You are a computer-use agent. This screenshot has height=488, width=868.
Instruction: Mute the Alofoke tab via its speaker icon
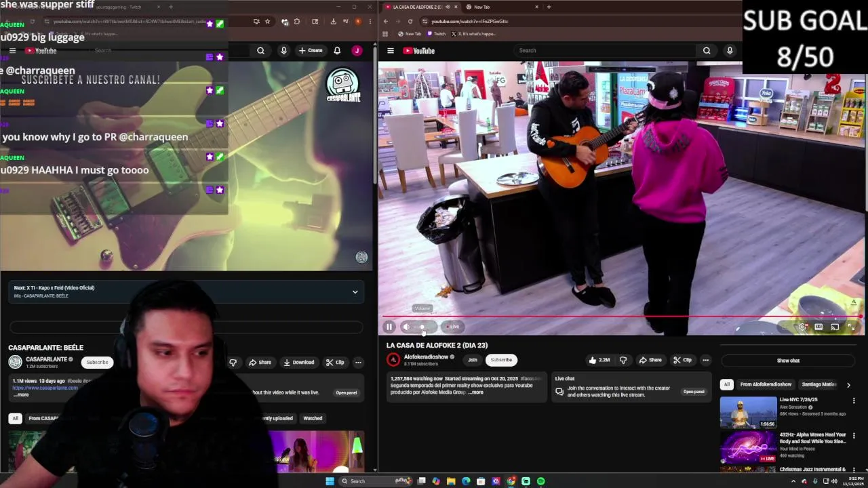click(448, 7)
